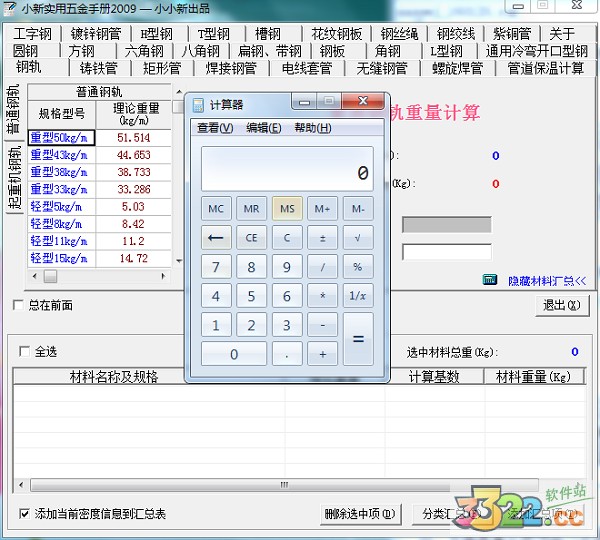Open the 矩形管 tab
Screen dimensions: 600x540
[x=162, y=68]
